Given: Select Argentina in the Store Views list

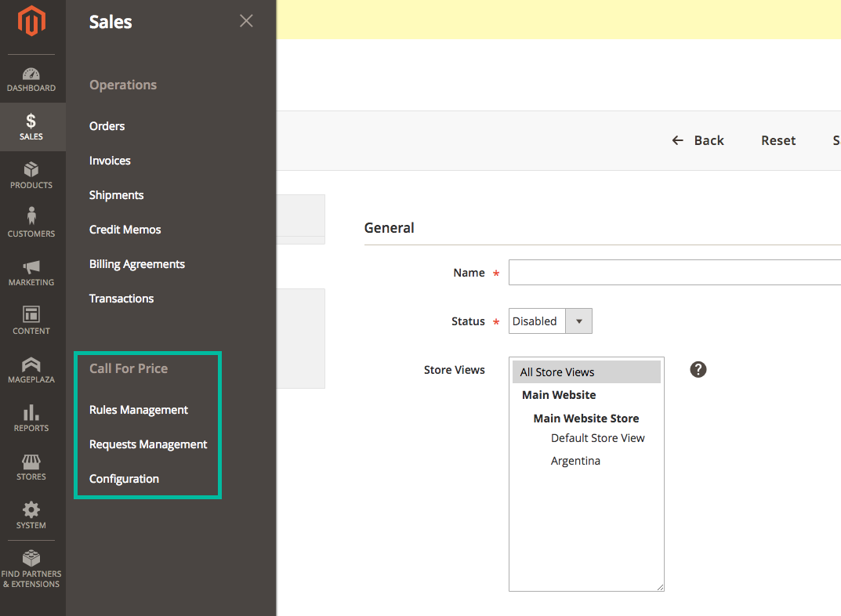Looking at the screenshot, I should pos(575,461).
